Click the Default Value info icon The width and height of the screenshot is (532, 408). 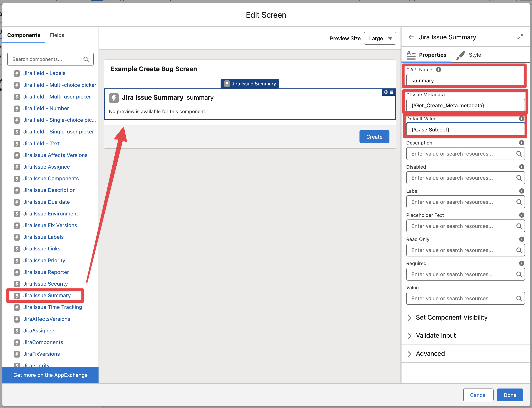pyautogui.click(x=521, y=119)
